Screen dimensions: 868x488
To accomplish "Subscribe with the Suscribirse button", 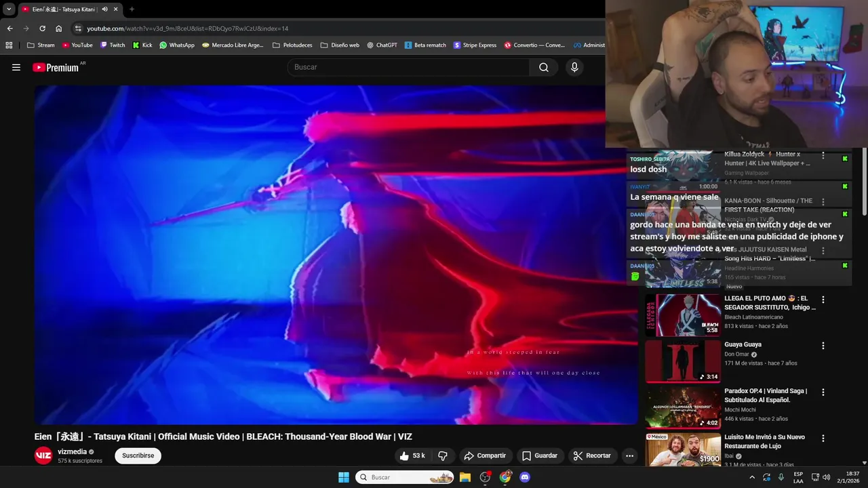I will coord(138,455).
